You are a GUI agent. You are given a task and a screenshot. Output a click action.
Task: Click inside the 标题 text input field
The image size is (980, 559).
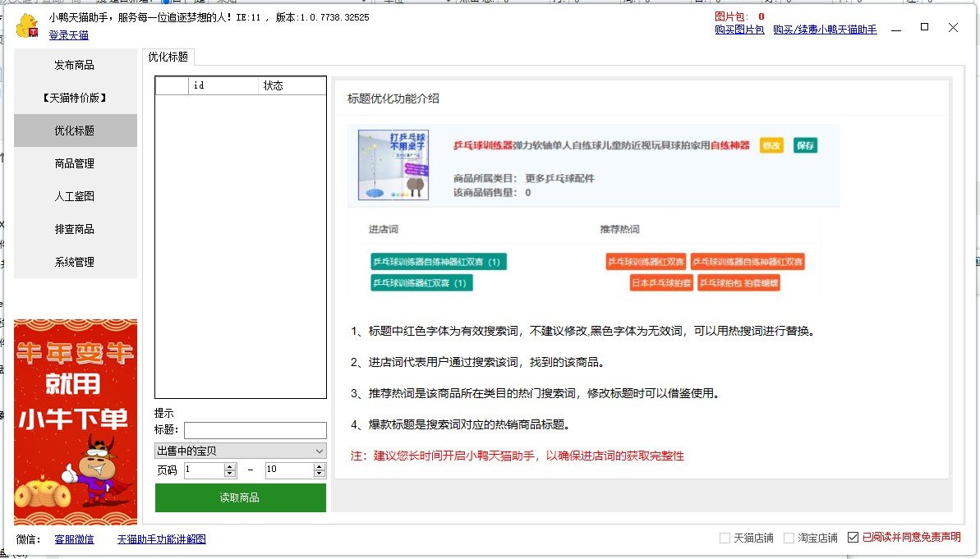(255, 430)
